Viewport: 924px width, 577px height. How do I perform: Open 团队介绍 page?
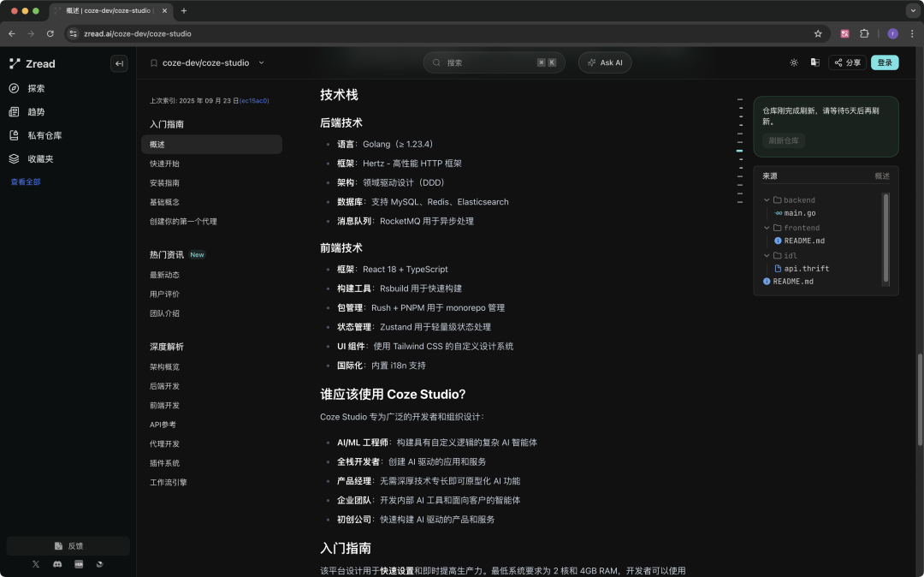point(164,313)
